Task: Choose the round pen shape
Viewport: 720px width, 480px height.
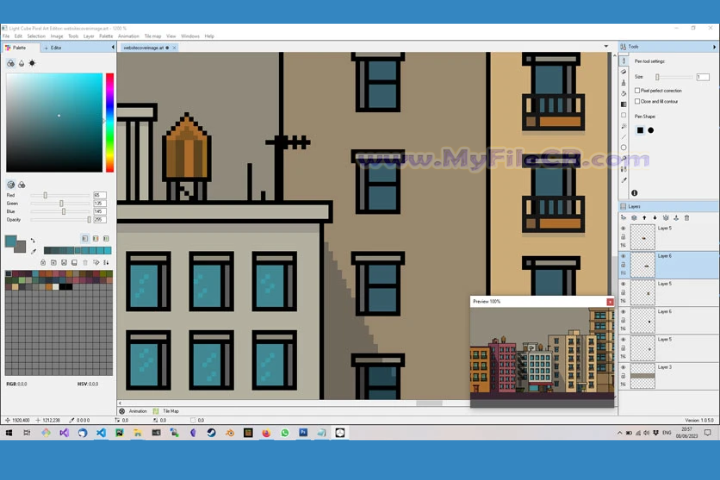Action: [x=651, y=130]
